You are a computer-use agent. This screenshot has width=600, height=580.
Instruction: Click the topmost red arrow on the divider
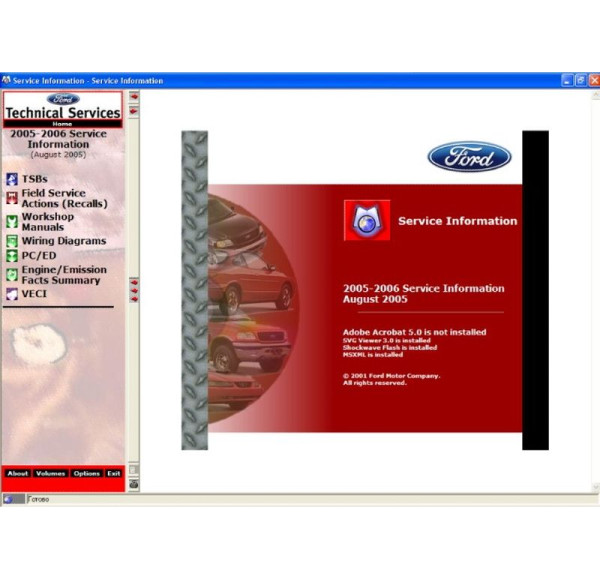(134, 97)
